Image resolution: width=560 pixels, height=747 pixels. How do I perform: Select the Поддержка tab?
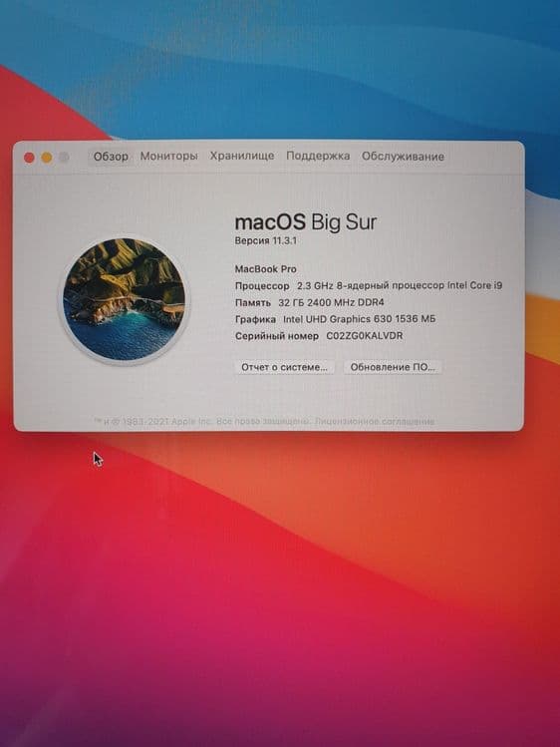tap(318, 156)
